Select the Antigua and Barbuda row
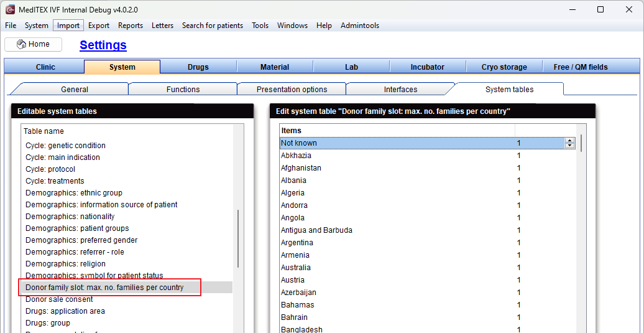 click(x=427, y=230)
